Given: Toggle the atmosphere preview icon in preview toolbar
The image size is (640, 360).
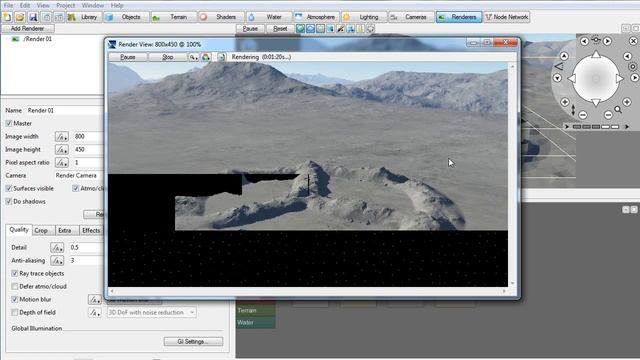Looking at the screenshot, I should coord(311,29).
